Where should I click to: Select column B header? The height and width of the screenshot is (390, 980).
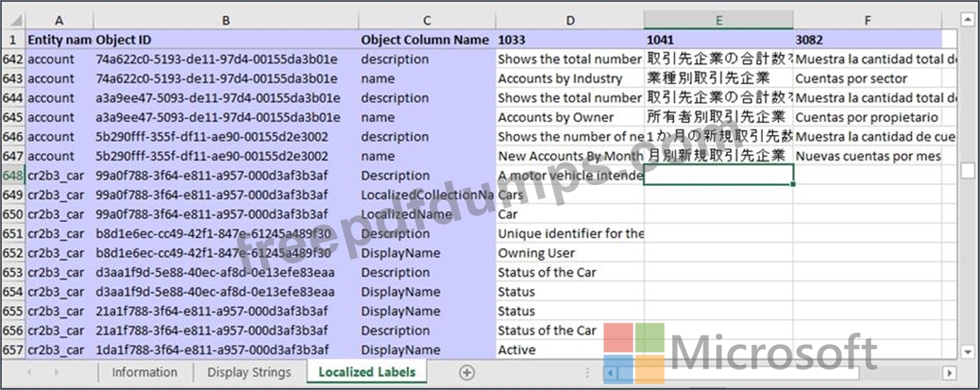(226, 20)
